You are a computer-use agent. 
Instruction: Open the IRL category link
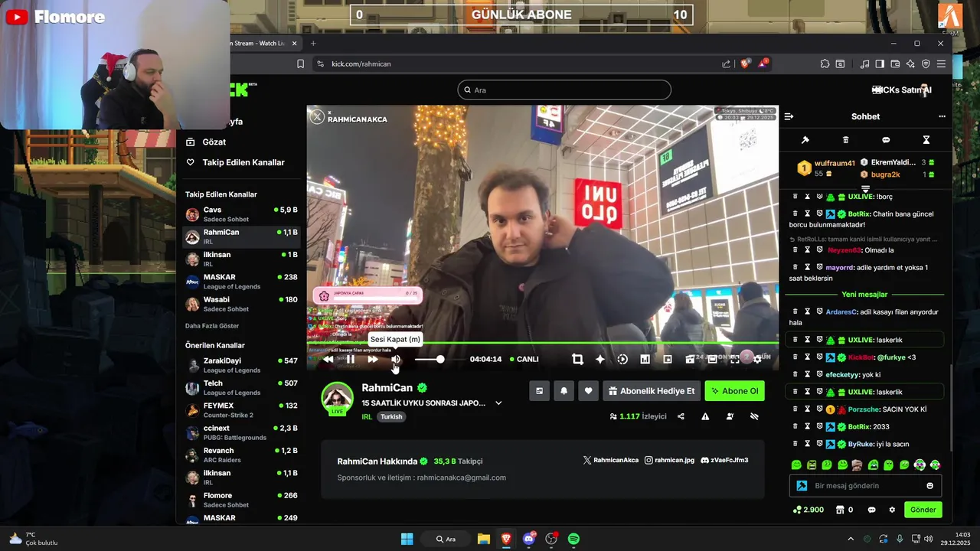367,417
